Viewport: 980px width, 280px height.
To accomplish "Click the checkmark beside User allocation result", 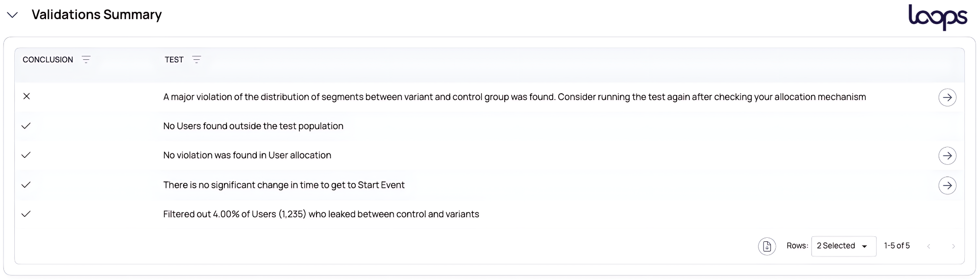I will click(26, 155).
